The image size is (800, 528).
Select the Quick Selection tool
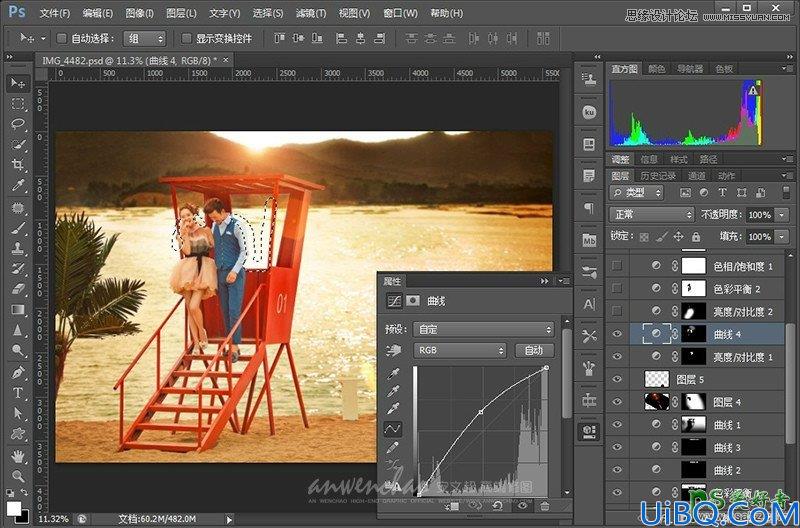click(18, 144)
